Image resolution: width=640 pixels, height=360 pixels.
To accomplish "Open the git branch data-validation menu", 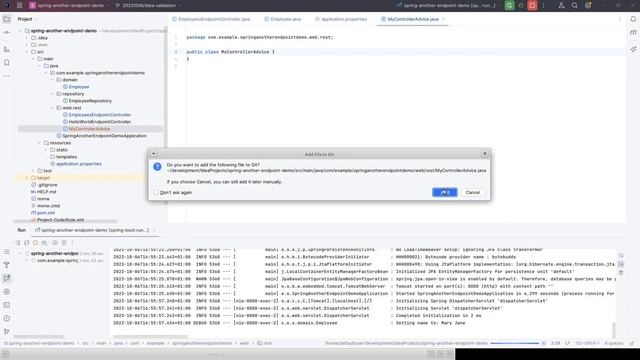I will pos(149,5).
